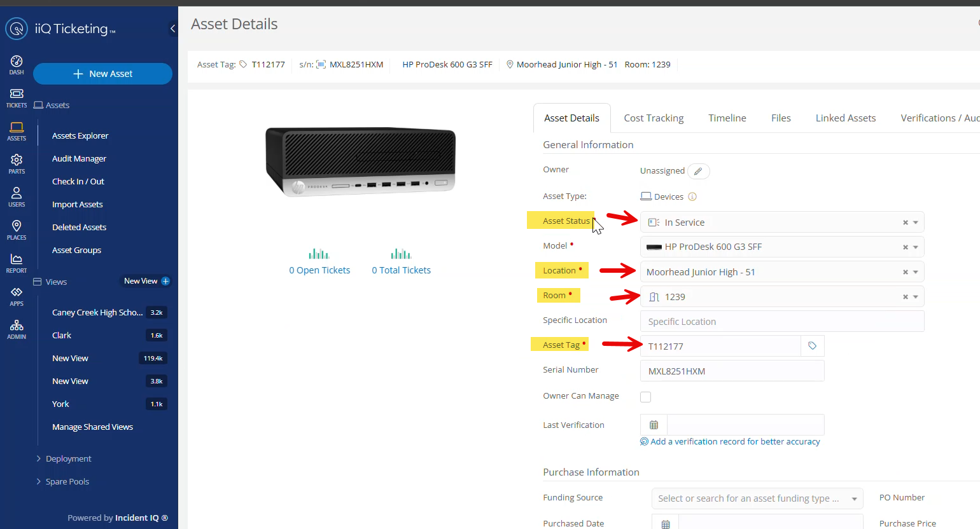
Task: Click the Specific Location input field
Action: (x=781, y=322)
